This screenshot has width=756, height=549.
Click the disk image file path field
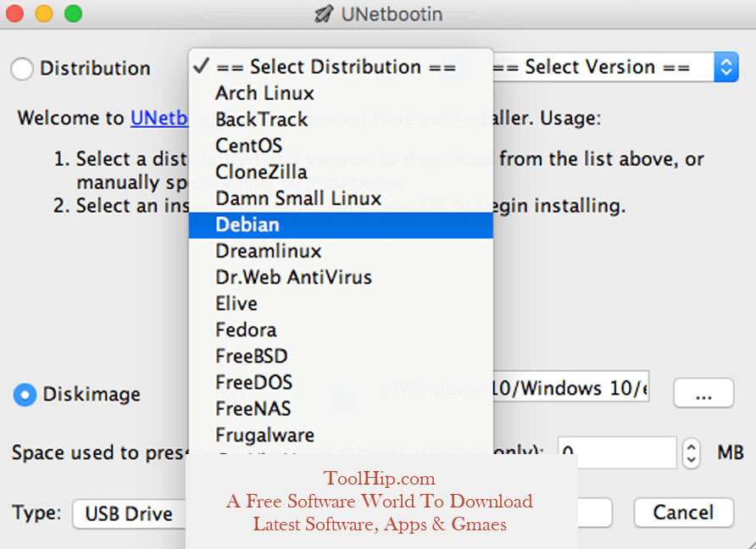pyautogui.click(x=571, y=387)
